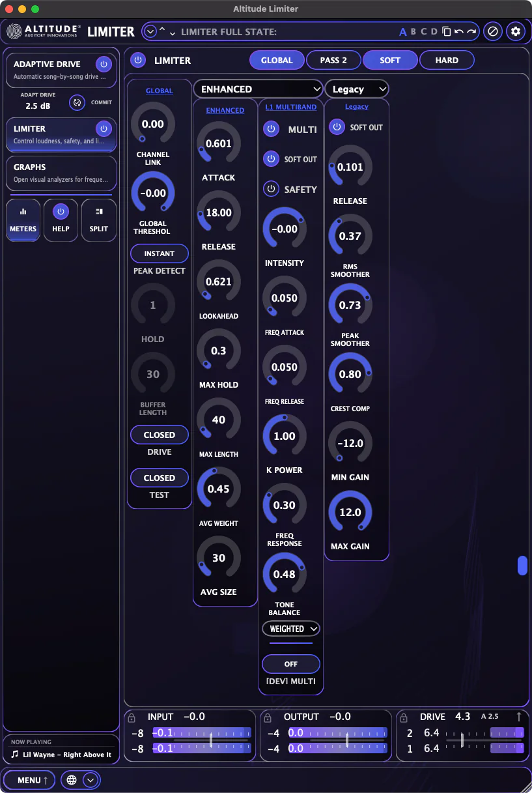The height and width of the screenshot is (793, 532).
Task: Toggle the [DEV] MULTI OFF button
Action: [x=291, y=664]
